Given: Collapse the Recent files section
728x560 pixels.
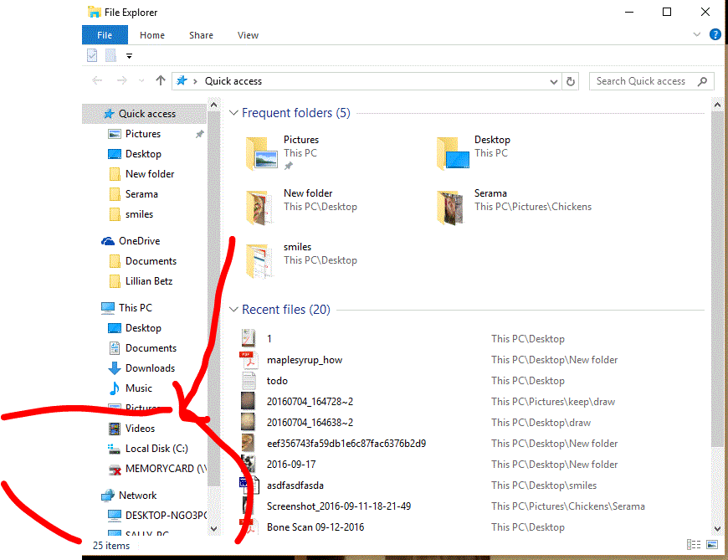Looking at the screenshot, I should pos(233,309).
